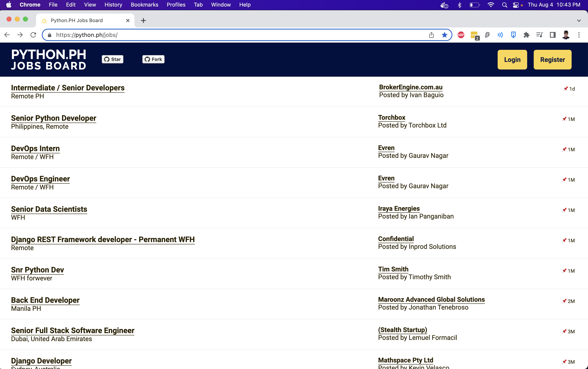Open the Bookmarks menu
Screen dimensions: 588x369
coord(144,5)
